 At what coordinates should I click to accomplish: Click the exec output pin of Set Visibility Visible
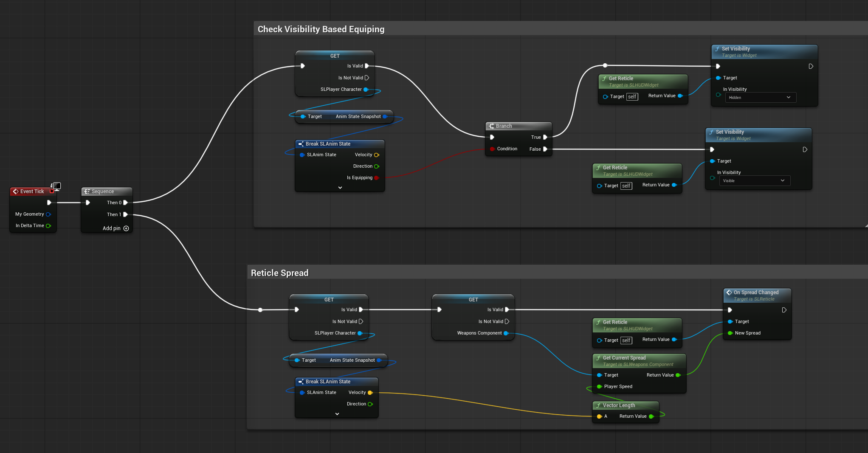pyautogui.click(x=805, y=149)
